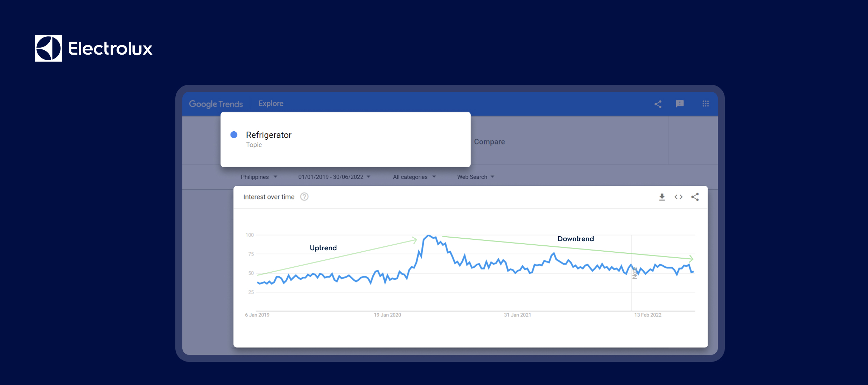
Task: Click the share icon on the Interest over time panel
Action: click(695, 197)
